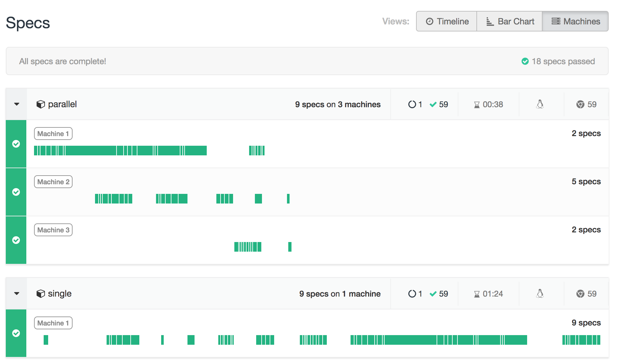Click the package cube icon next to single

point(41,294)
